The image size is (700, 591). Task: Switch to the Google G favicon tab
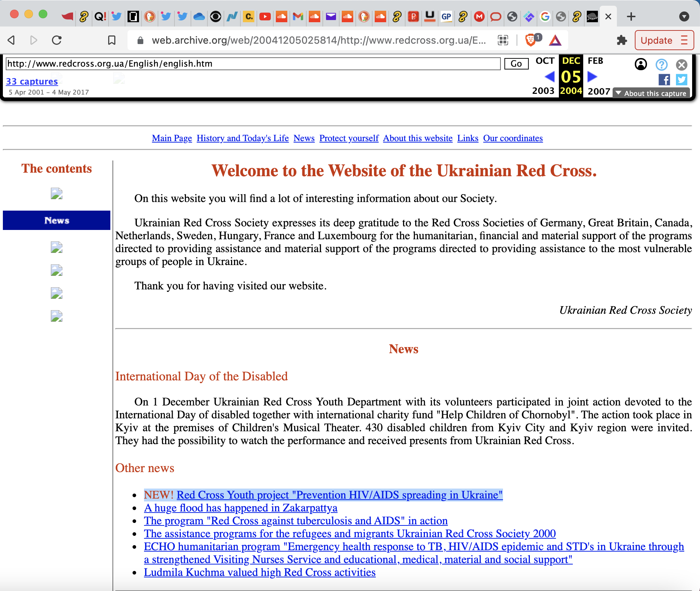(x=545, y=16)
